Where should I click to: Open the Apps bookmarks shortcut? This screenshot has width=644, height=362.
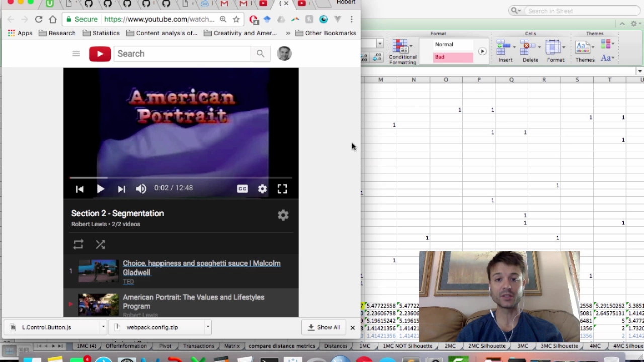(x=20, y=33)
